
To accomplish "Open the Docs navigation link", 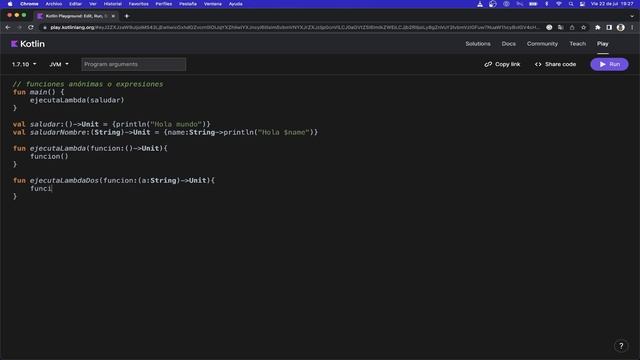I will (x=509, y=44).
